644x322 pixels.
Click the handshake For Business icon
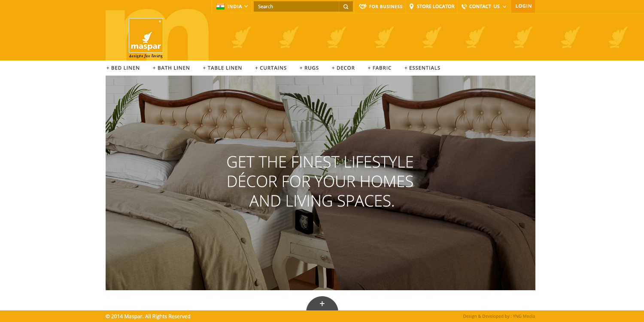point(363,6)
